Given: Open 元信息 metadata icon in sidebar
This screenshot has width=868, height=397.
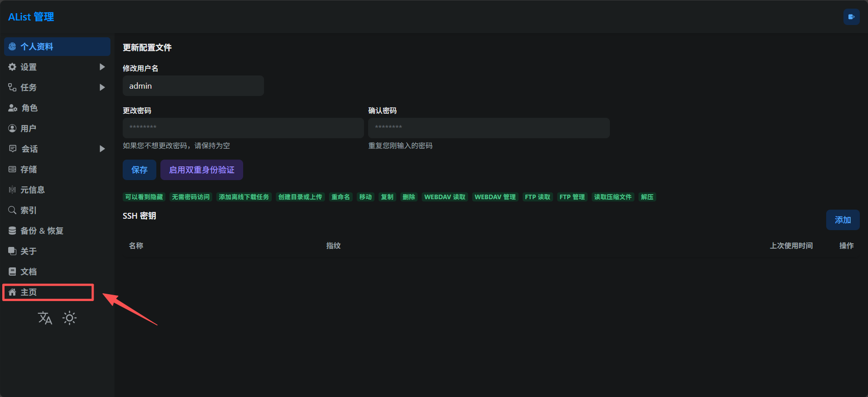Looking at the screenshot, I should [x=12, y=190].
